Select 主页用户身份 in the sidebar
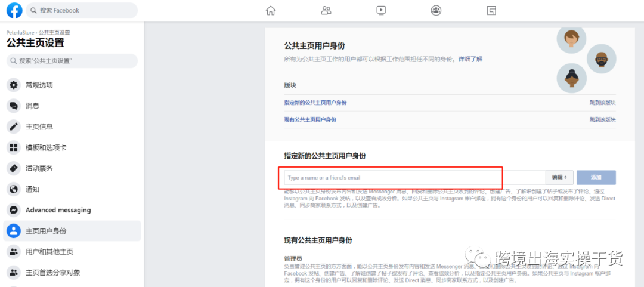 72,231
